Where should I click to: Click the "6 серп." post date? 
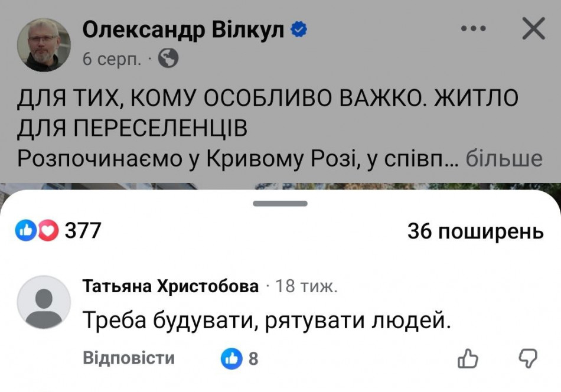pos(112,59)
